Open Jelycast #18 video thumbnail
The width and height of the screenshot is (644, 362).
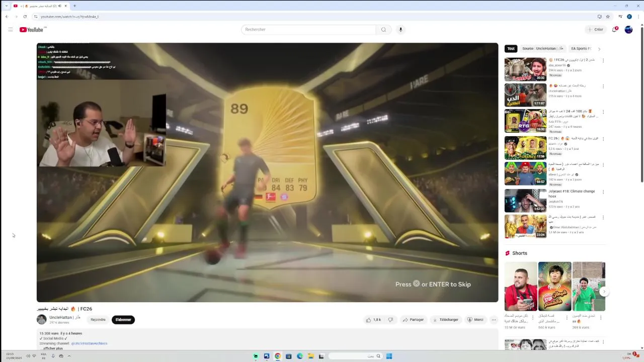click(x=525, y=201)
